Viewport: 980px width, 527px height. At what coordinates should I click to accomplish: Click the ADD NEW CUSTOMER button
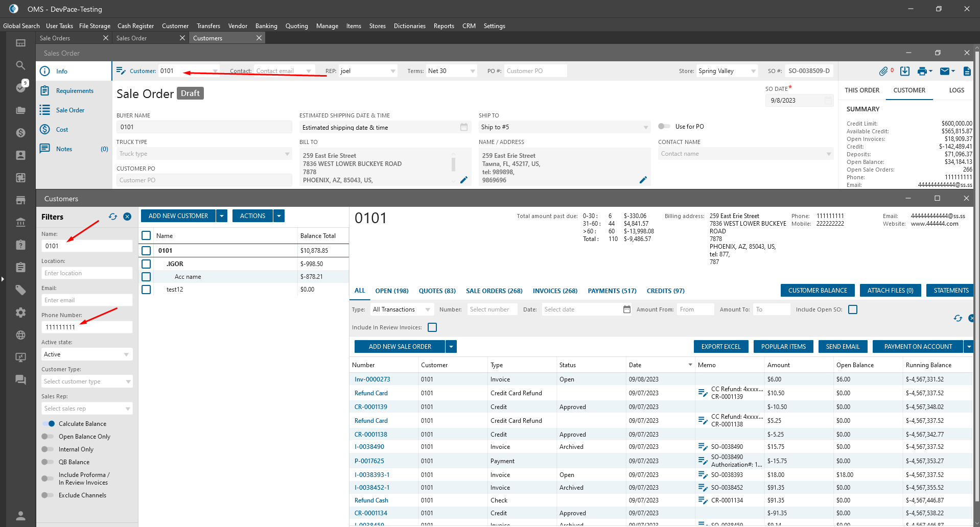[178, 216]
